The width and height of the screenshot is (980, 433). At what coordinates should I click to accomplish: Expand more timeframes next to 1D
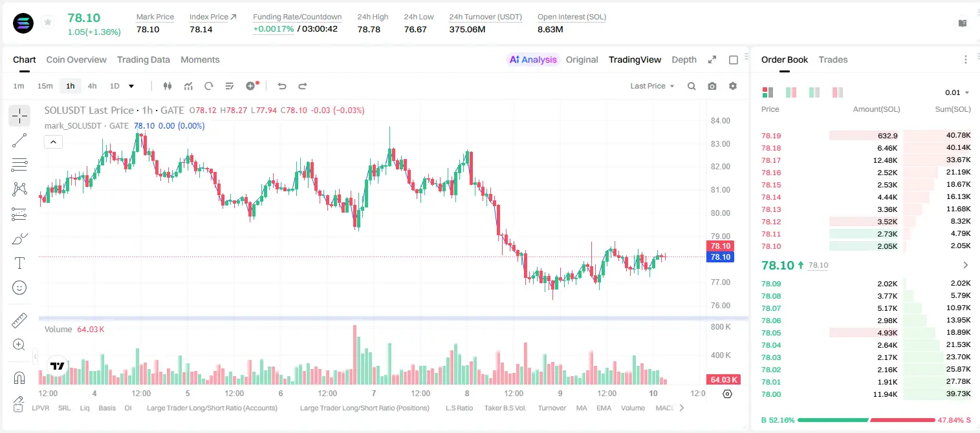click(131, 86)
